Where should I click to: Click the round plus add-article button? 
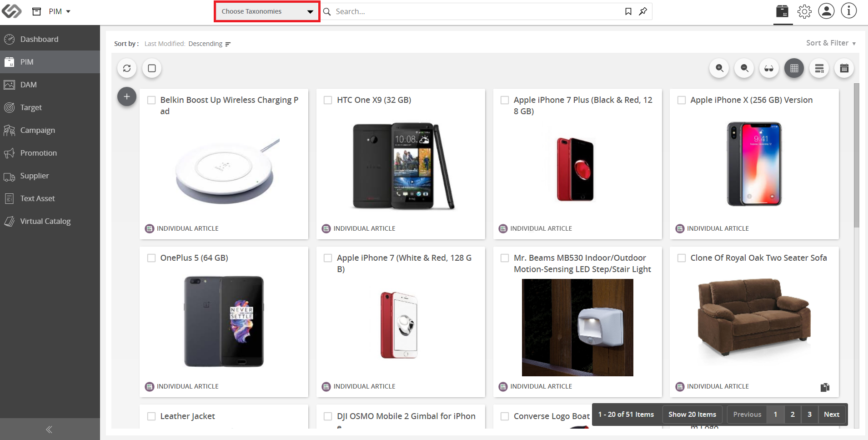[x=127, y=96]
